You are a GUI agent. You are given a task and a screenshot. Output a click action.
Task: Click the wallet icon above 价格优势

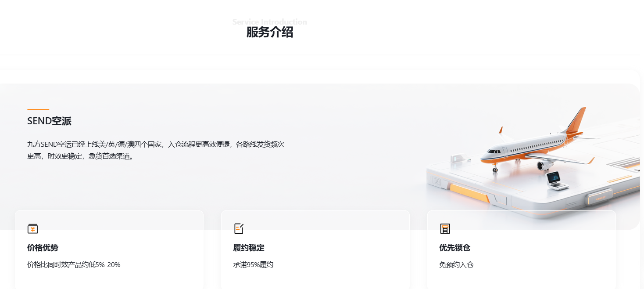33,228
